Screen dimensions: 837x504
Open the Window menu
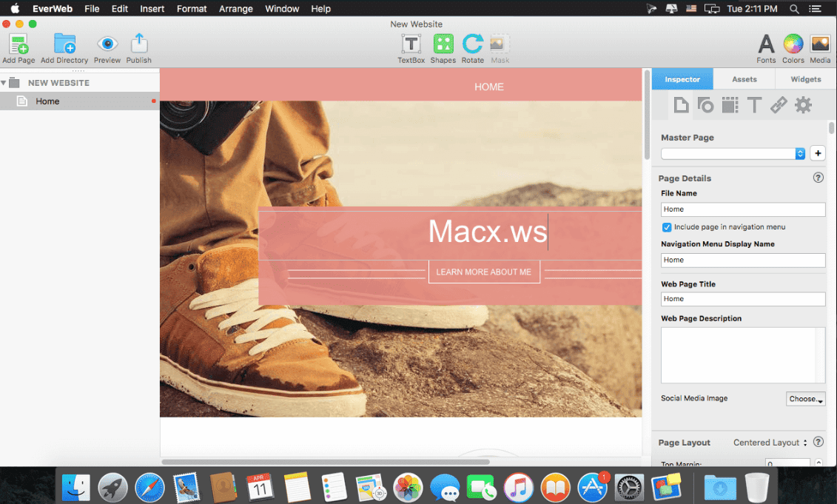(x=282, y=9)
